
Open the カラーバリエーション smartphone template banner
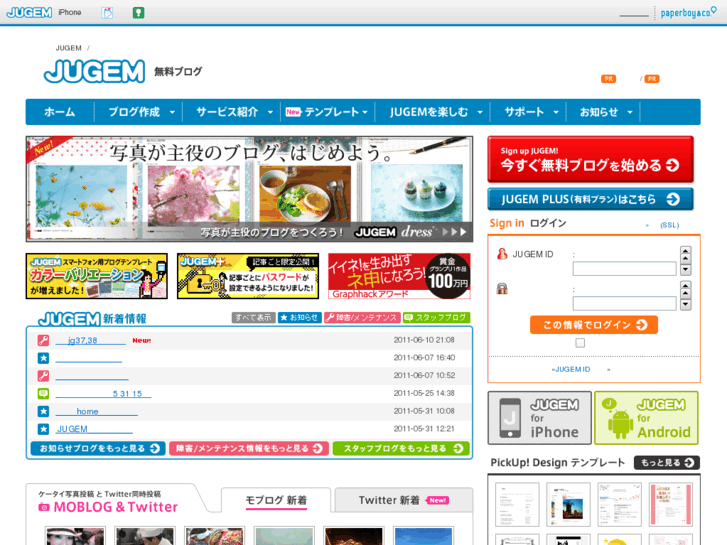click(96, 276)
